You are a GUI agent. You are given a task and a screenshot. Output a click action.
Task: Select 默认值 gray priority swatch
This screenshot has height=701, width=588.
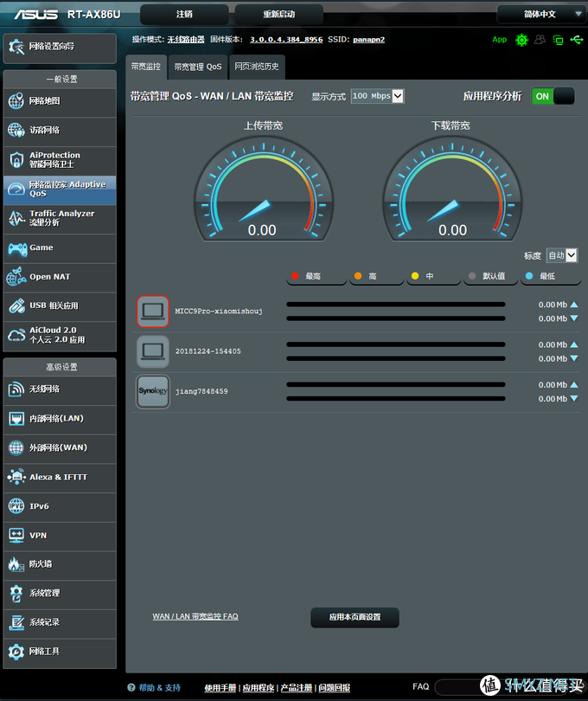[x=472, y=276]
